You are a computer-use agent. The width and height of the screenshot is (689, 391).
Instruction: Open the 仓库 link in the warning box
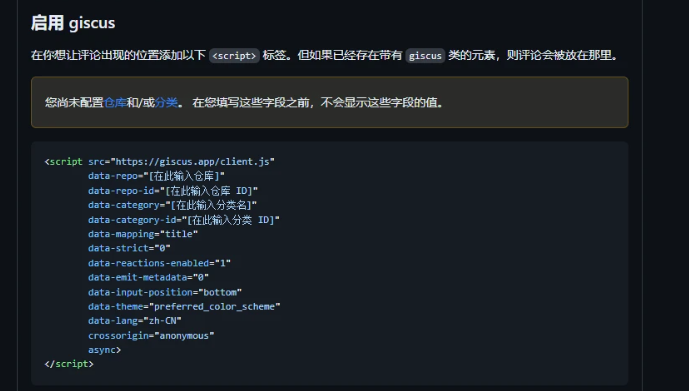[115, 103]
